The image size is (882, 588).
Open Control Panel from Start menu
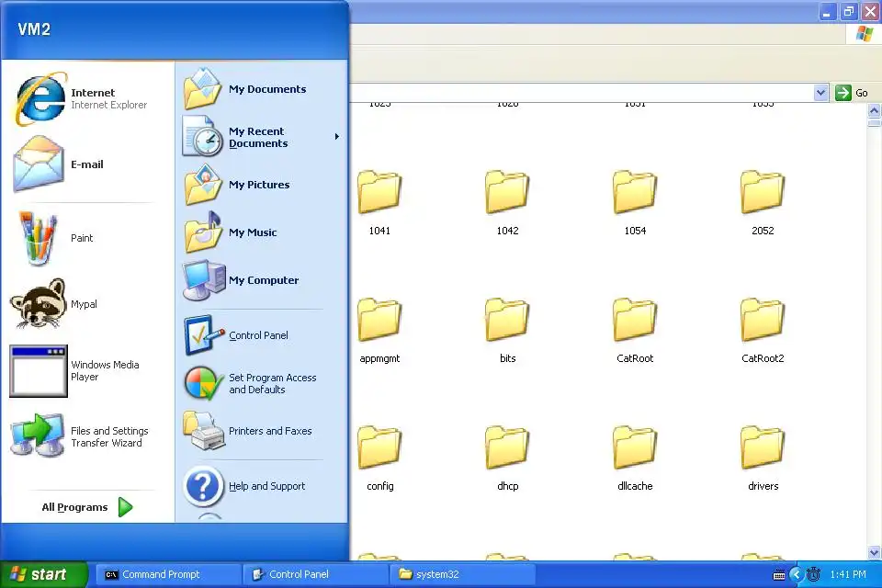(260, 335)
